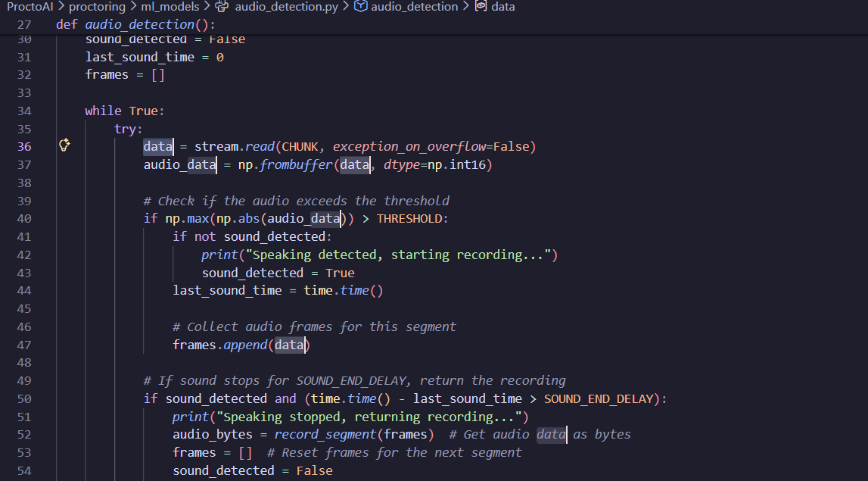Click the Python file icon in breadcrumb
The height and width of the screenshot is (481, 868).
[x=222, y=7]
